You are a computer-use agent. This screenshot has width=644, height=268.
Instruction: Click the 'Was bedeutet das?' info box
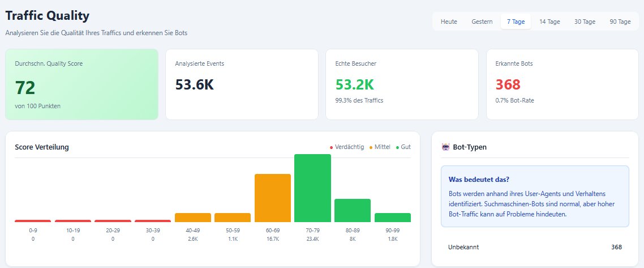pos(535,196)
